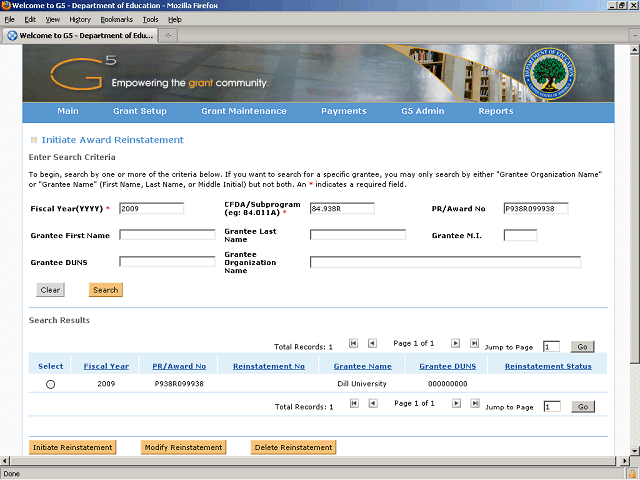Sort results by PR/Award No column
640x480 pixels.
[179, 366]
